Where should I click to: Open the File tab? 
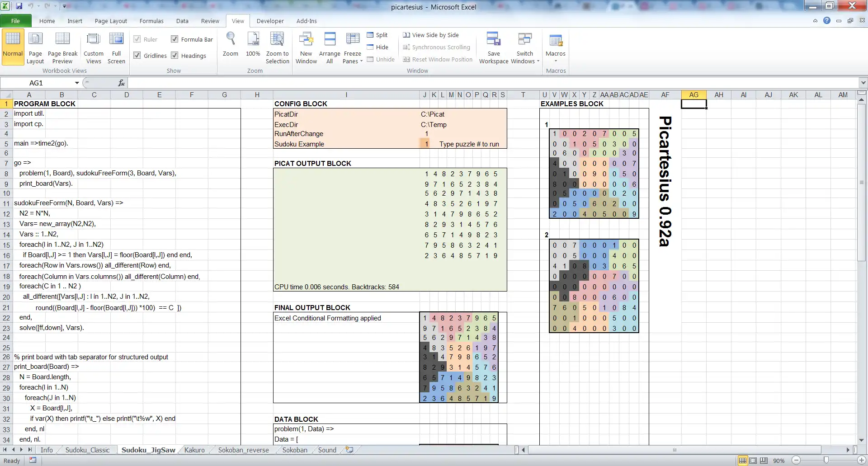pos(15,21)
